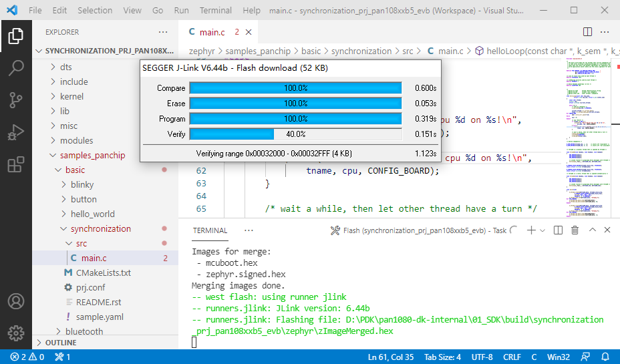Open prj.conf file
This screenshot has width=620, height=364.
click(105, 287)
